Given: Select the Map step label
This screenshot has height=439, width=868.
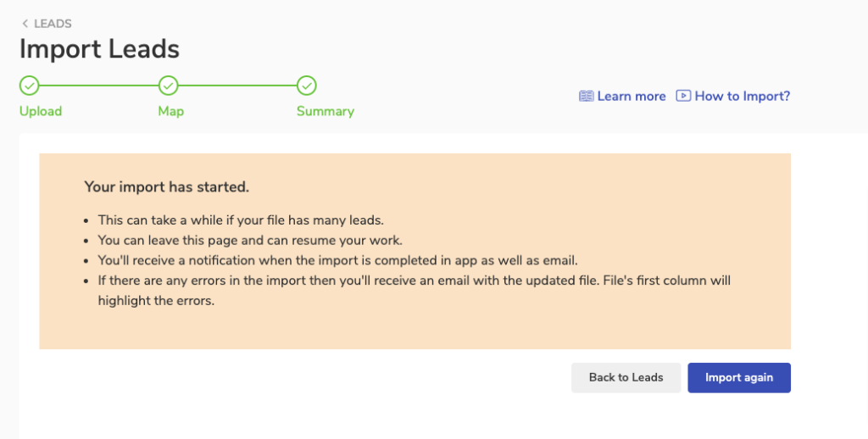Looking at the screenshot, I should coord(170,111).
